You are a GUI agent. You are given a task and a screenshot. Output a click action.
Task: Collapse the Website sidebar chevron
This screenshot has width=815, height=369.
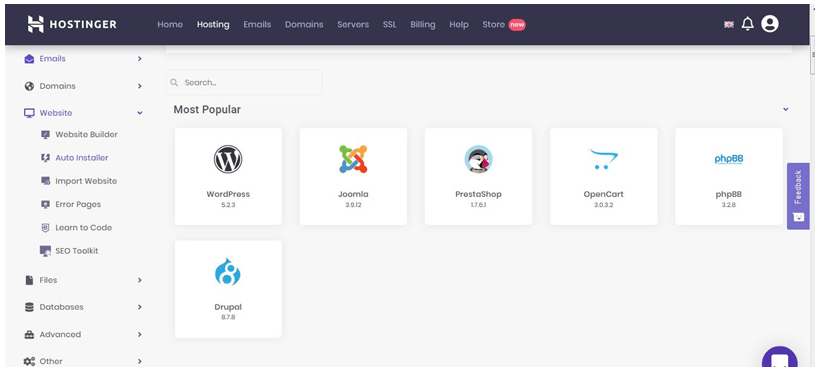(139, 113)
